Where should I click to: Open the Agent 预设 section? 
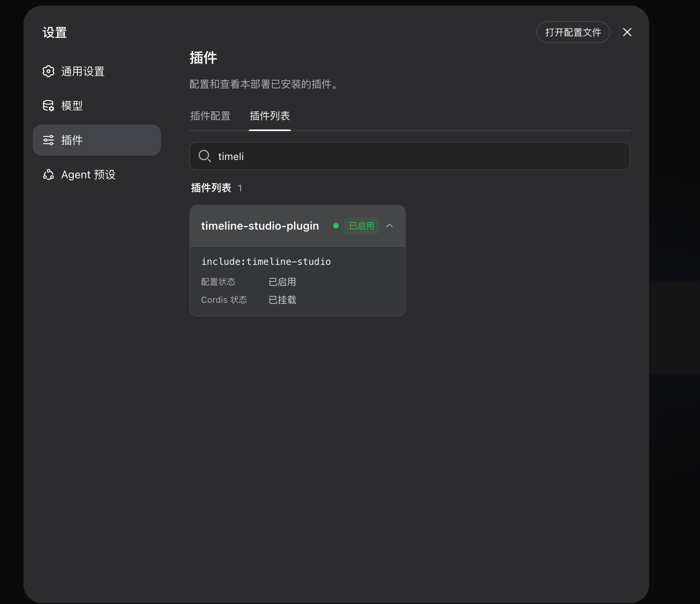[97, 174]
